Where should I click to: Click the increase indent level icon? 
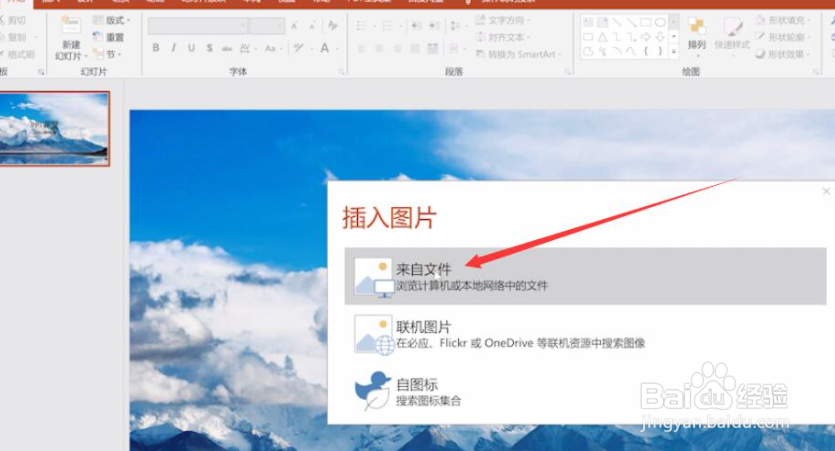coord(435,26)
